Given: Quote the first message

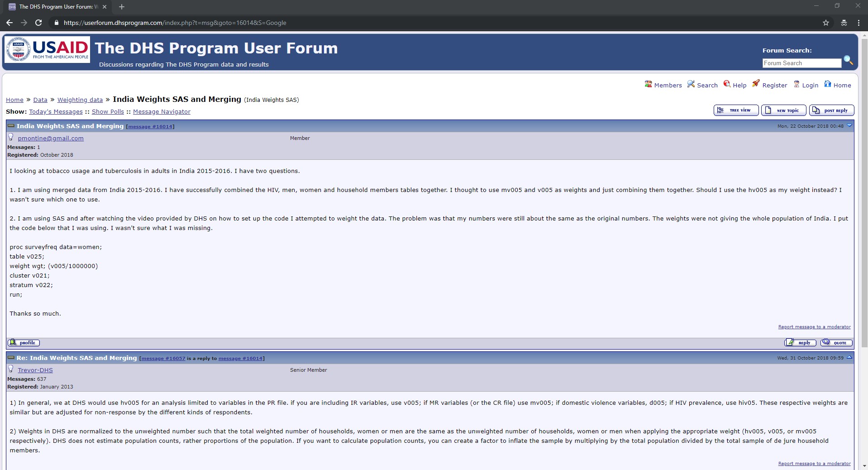Looking at the screenshot, I should click(836, 343).
